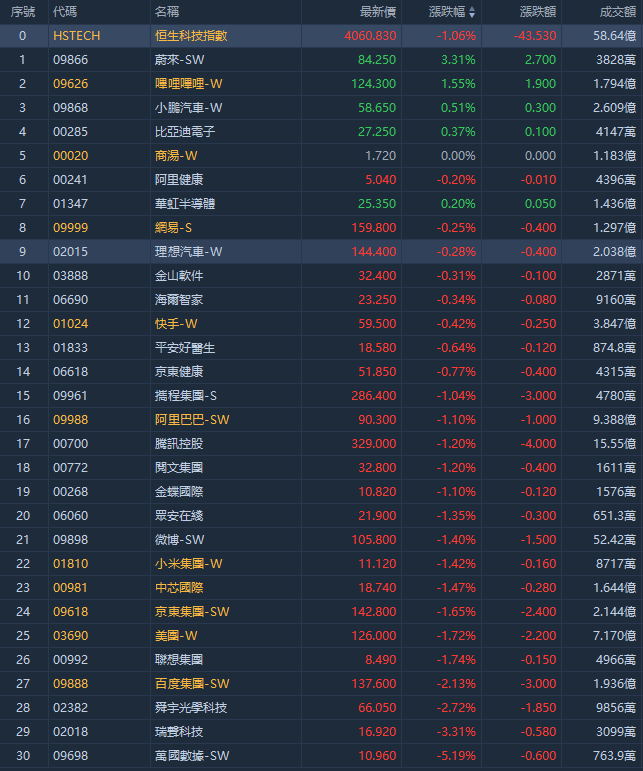Click the 序號 column header
643x771 pixels.
point(23,12)
